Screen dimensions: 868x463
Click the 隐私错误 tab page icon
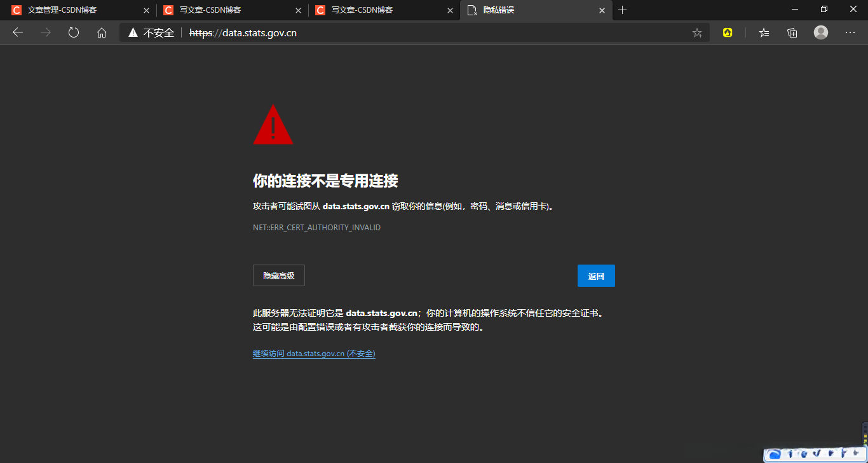471,10
